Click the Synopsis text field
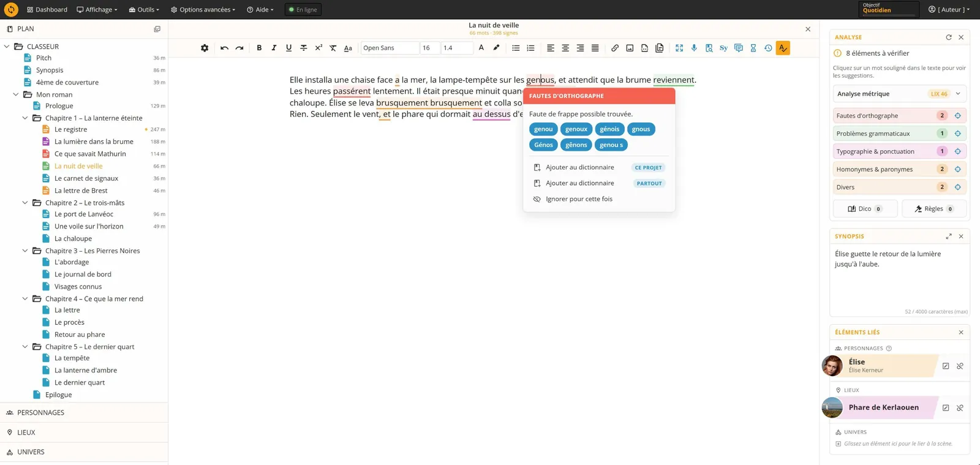This screenshot has height=465, width=980. (x=899, y=276)
